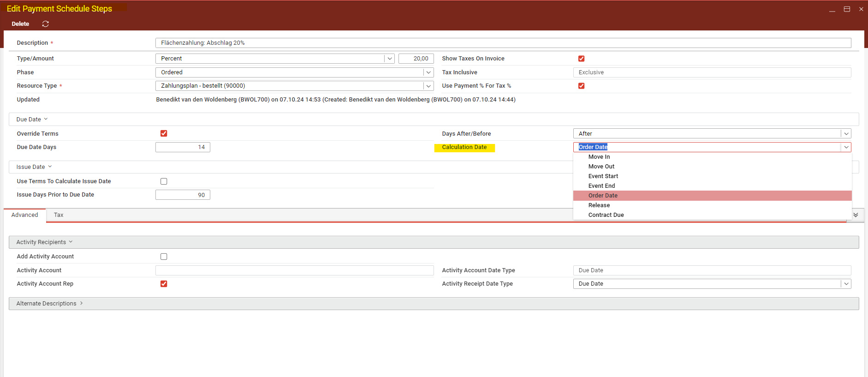Click the refresh icon next to Delete
Image resolution: width=868 pixels, height=377 pixels.
click(x=45, y=24)
